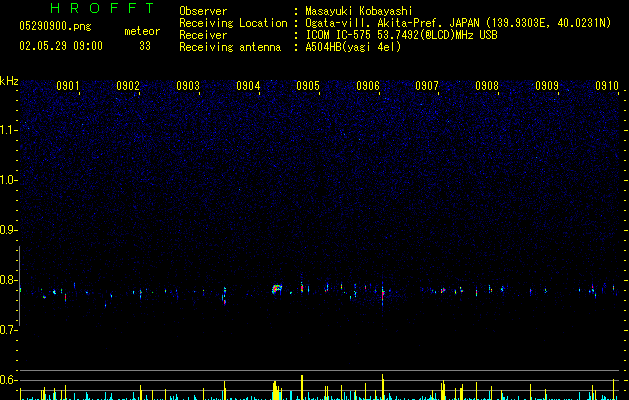Click the 0903 time marker
The width and height of the screenshot is (629, 400).
(x=188, y=86)
